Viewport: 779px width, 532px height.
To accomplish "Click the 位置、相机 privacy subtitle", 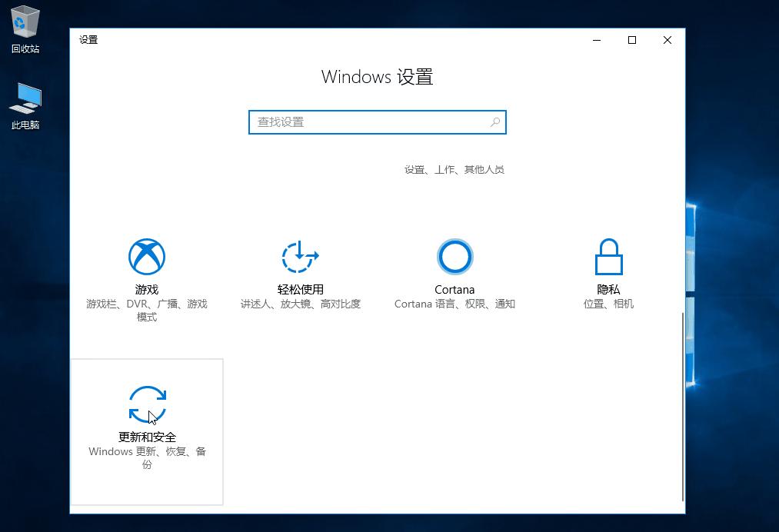I will point(608,304).
